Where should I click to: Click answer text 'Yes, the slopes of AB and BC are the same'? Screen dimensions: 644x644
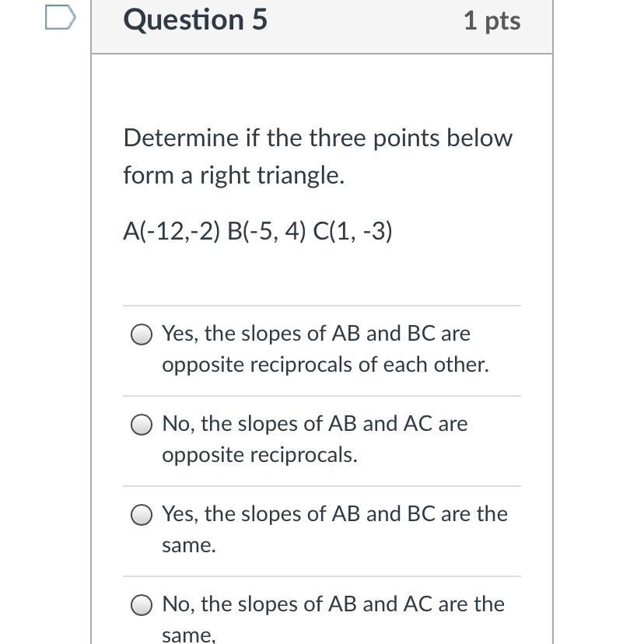point(334,514)
